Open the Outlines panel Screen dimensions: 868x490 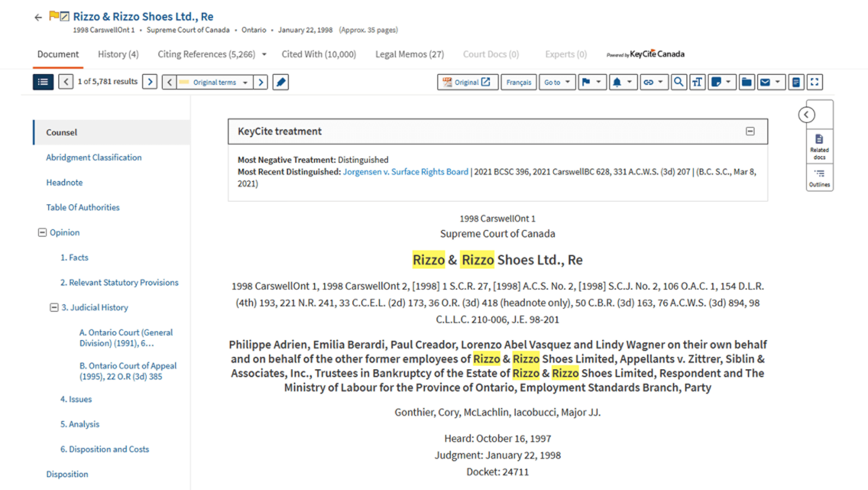(819, 178)
